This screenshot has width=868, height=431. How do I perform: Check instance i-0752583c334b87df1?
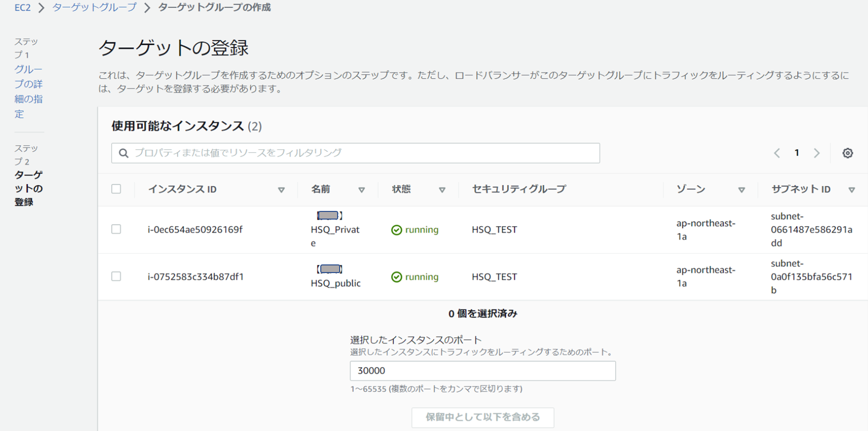coord(116,276)
